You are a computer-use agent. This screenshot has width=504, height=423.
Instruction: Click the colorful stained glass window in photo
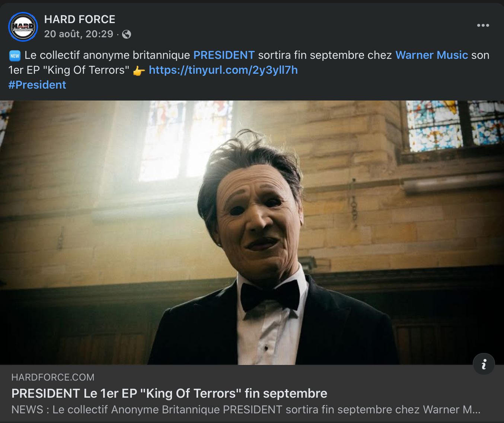click(455, 125)
